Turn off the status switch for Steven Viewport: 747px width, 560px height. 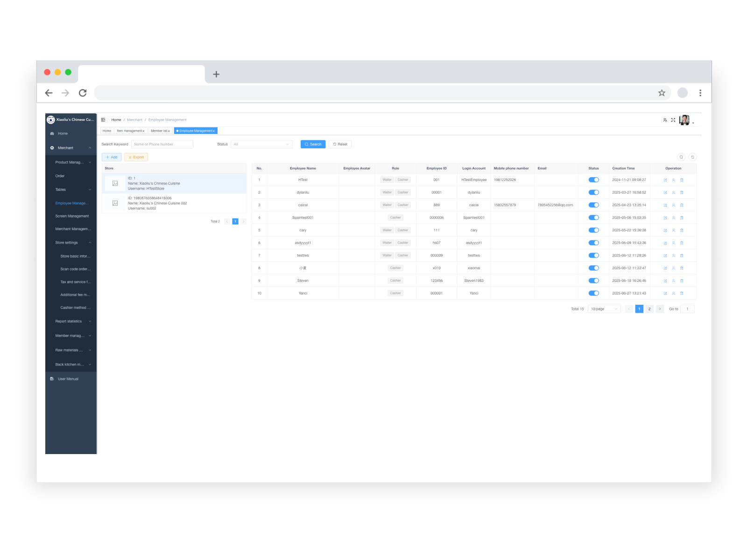point(593,280)
